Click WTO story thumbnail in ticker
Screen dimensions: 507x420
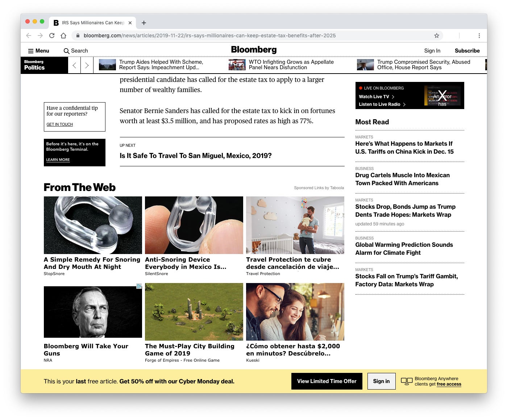click(237, 65)
